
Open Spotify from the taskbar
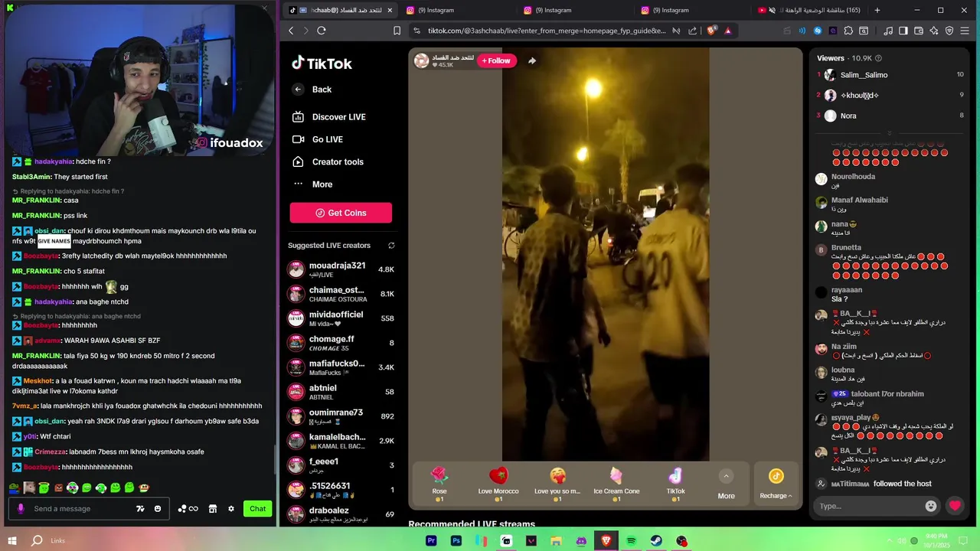pyautogui.click(x=631, y=541)
